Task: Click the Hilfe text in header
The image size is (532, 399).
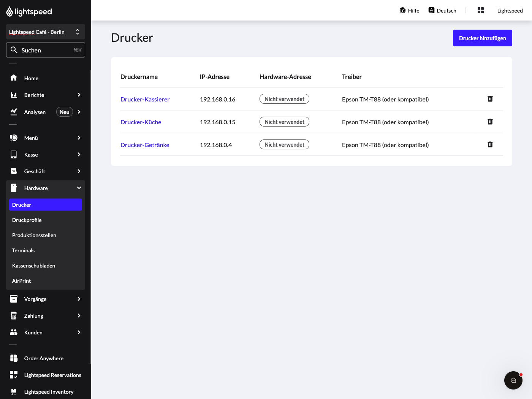Action: [413, 11]
